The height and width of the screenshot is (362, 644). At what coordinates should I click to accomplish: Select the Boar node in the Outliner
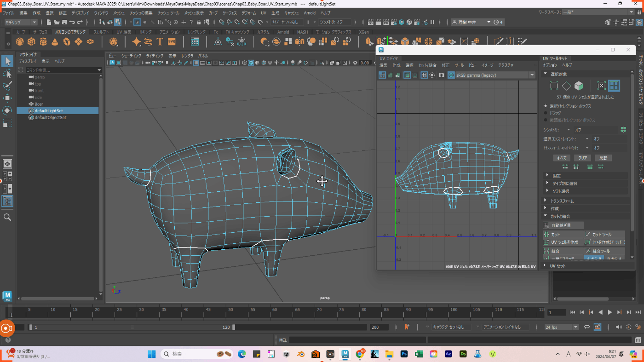pyautogui.click(x=39, y=104)
